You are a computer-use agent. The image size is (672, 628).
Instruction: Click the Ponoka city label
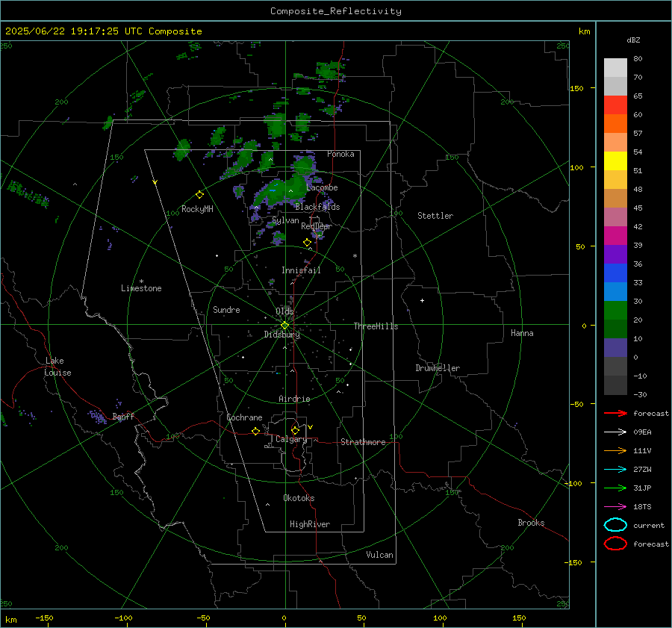pyautogui.click(x=340, y=154)
